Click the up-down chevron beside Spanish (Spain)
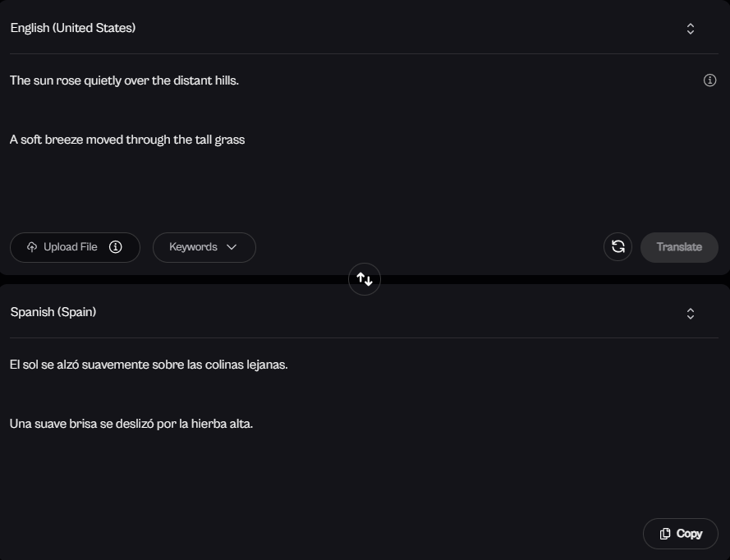Screen dimensions: 730x560 [691, 314]
